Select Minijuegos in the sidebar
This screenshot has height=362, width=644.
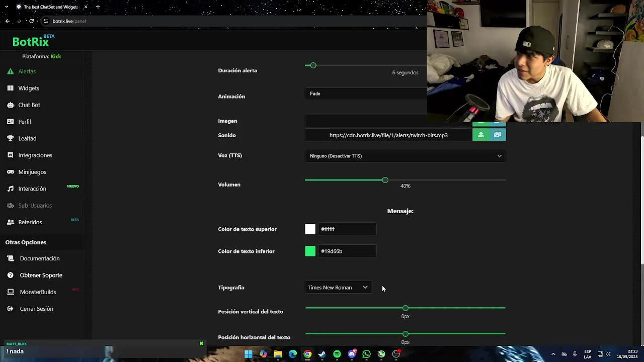32,172
